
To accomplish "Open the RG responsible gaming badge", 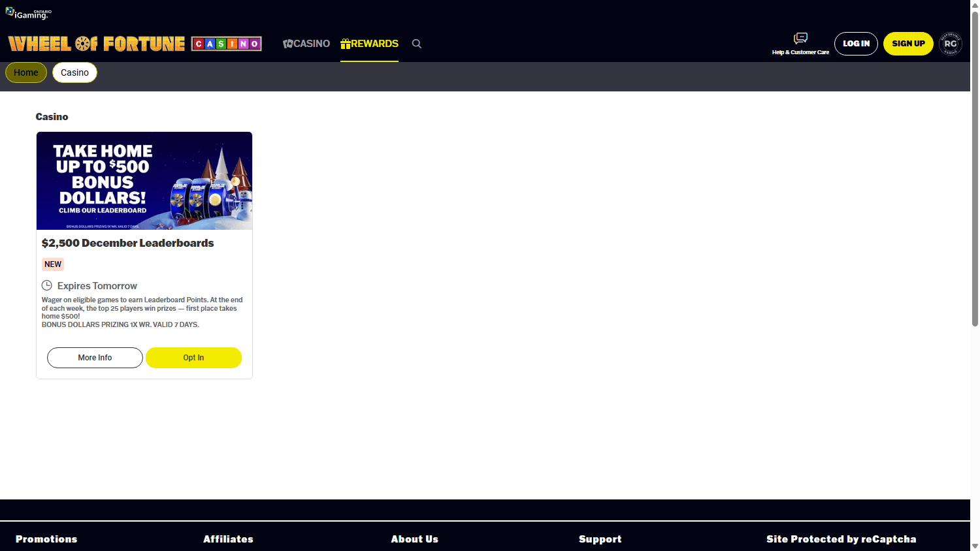I will click(x=950, y=44).
